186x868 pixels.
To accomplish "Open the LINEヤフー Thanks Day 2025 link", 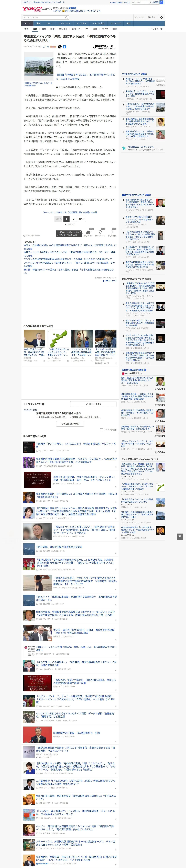I will tap(44, 2).
